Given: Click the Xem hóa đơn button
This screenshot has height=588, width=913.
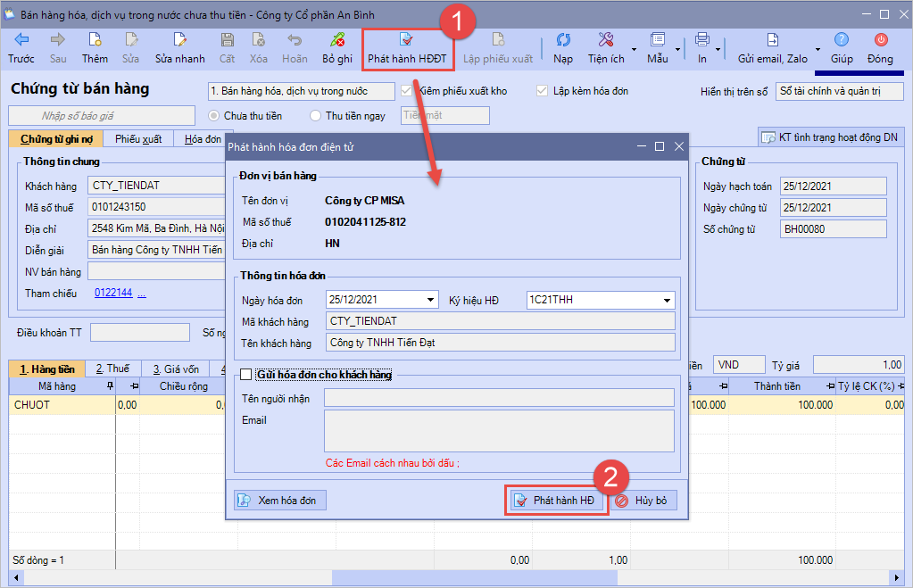Looking at the screenshot, I should pyautogui.click(x=279, y=501).
